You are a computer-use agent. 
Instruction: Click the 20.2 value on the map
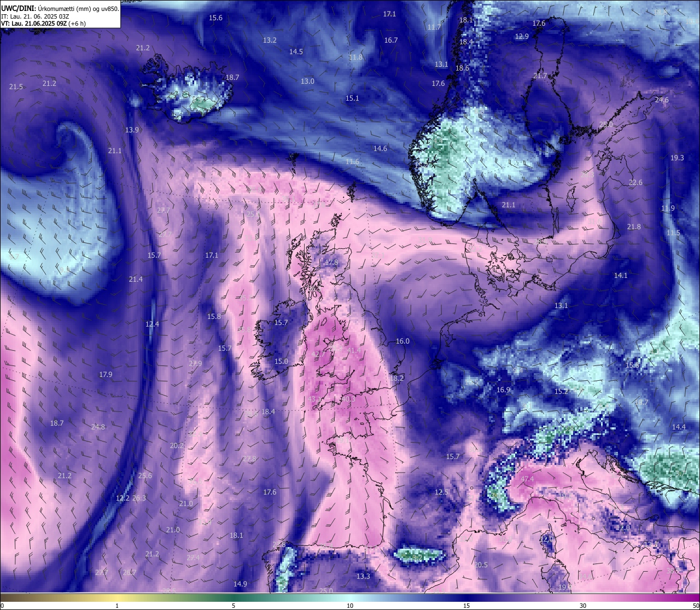177,446
